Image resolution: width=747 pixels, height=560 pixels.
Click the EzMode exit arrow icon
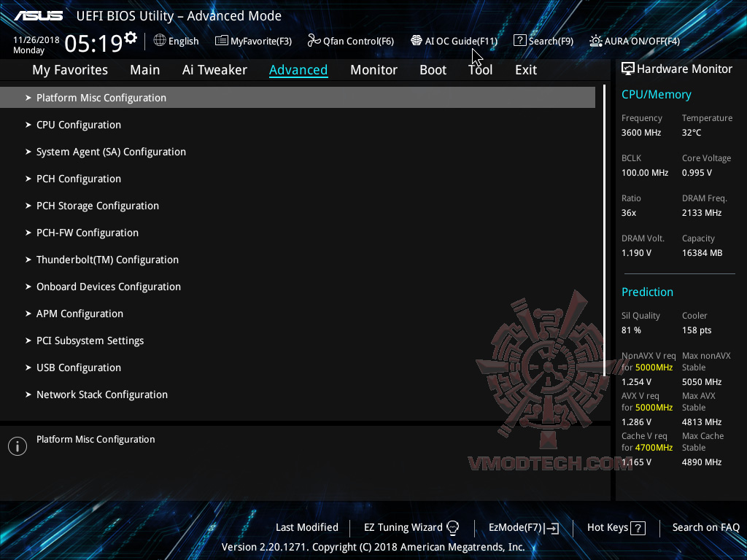[x=551, y=528]
